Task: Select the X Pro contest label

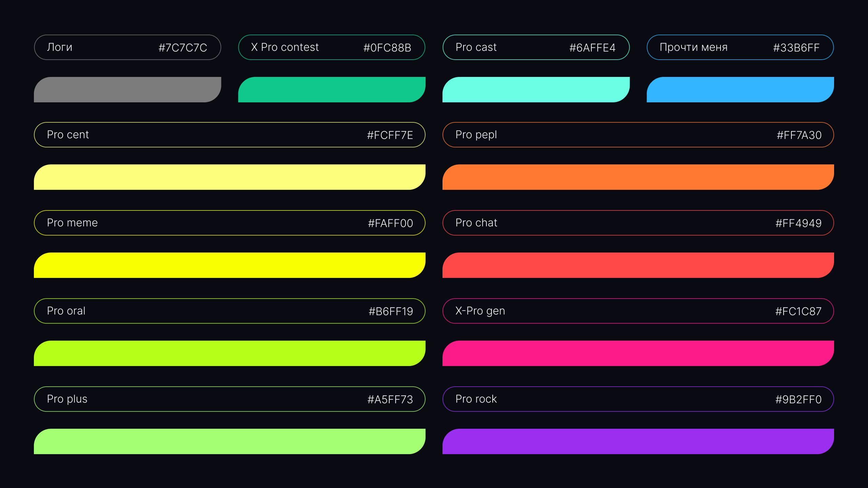Action: 332,47
